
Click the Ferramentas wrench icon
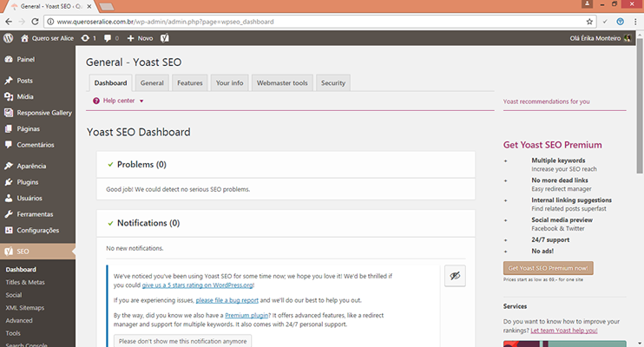pyautogui.click(x=9, y=214)
